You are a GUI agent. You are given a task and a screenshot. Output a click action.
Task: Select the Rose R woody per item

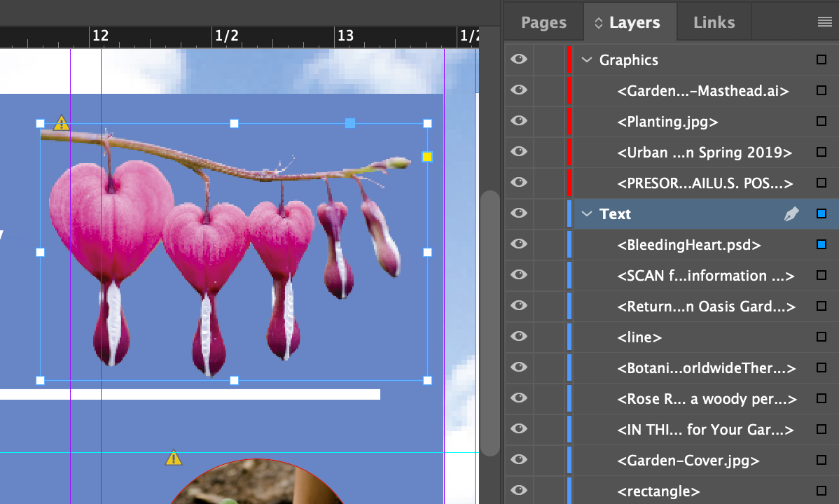(x=707, y=399)
